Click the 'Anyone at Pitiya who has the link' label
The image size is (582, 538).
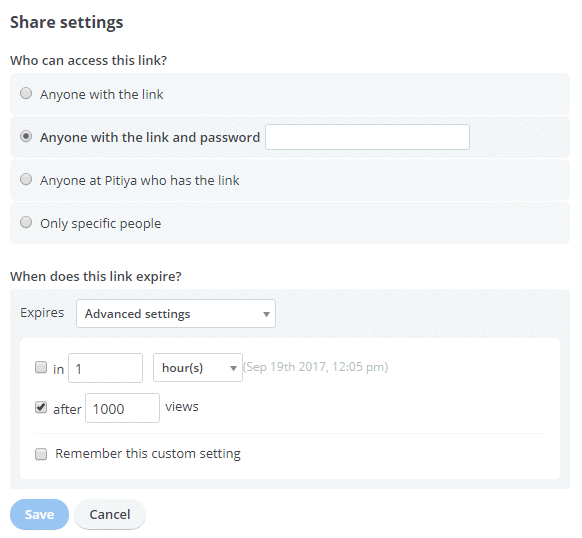[x=140, y=180]
